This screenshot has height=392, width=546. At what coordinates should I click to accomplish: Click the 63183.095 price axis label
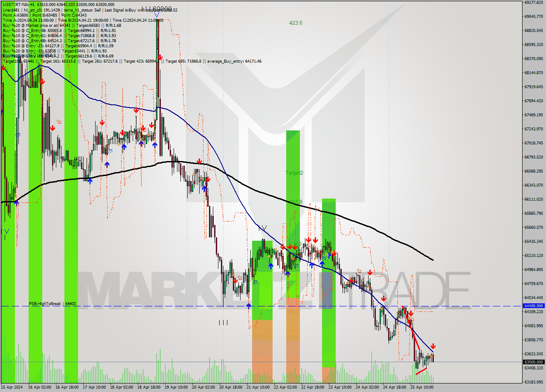coord(533,382)
